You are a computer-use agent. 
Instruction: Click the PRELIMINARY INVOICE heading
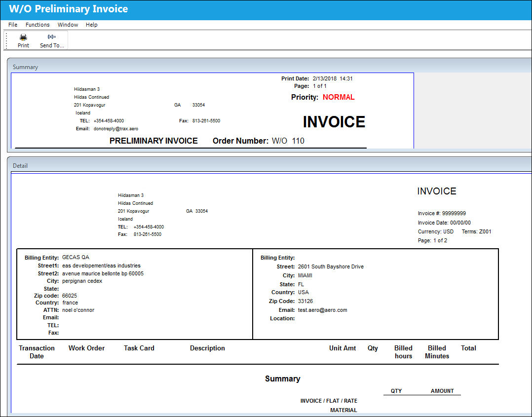point(153,141)
